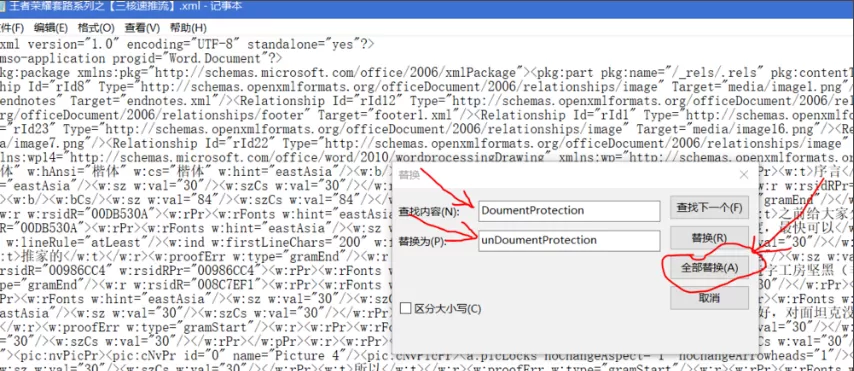Focus the 查找内容 input field
This screenshot has width=854, height=371.
569,211
